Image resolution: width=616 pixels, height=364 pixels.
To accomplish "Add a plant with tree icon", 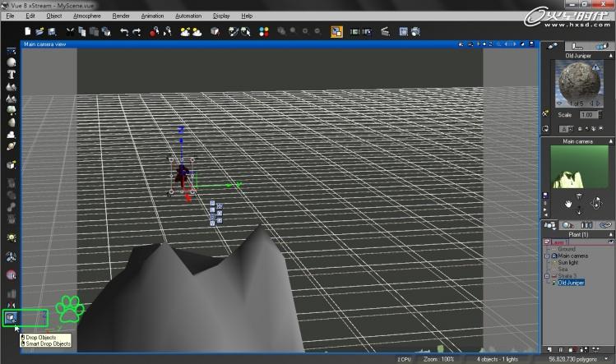I will pyautogui.click(x=12, y=110).
